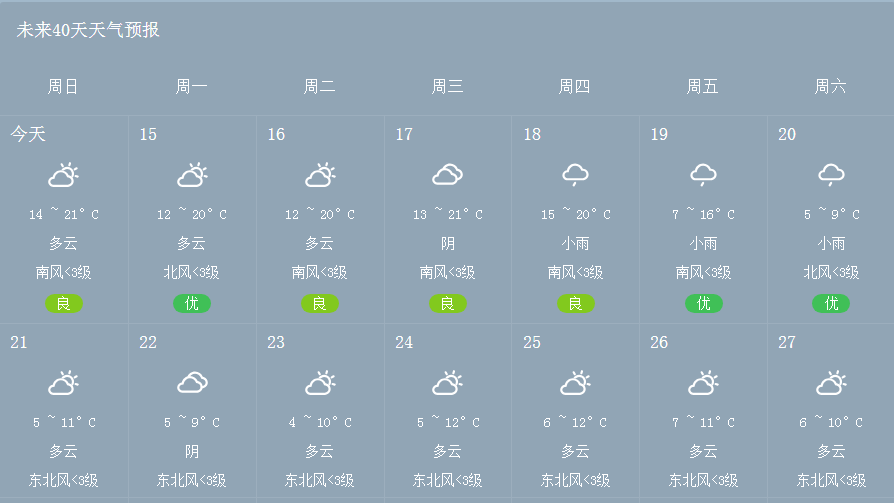Click the 7 ~ 16°C temperature on day 19

pyautogui.click(x=703, y=214)
